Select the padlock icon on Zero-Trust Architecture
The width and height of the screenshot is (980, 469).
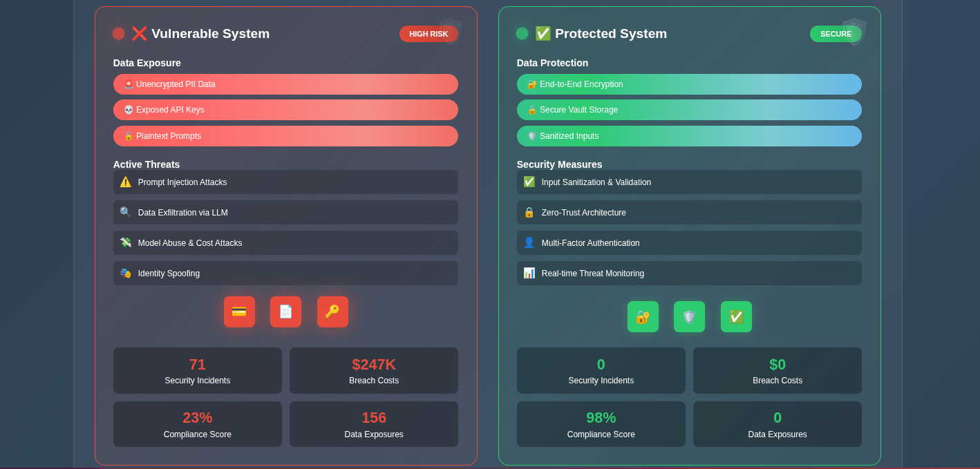tap(529, 212)
